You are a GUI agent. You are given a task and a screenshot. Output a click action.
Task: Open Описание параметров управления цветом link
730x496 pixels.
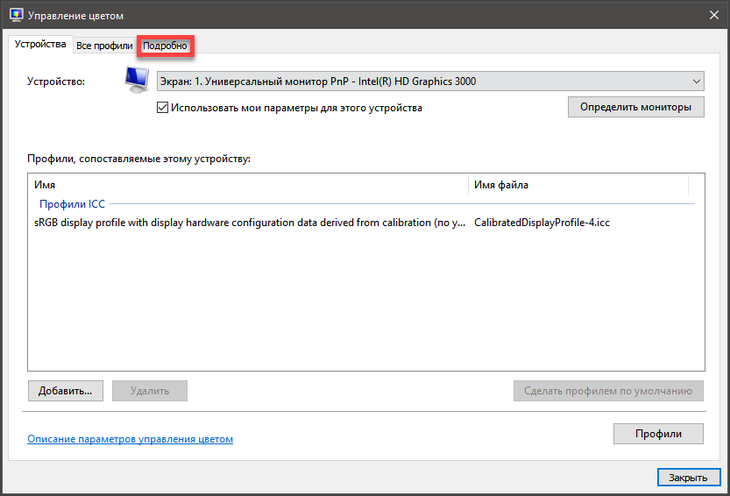130,439
